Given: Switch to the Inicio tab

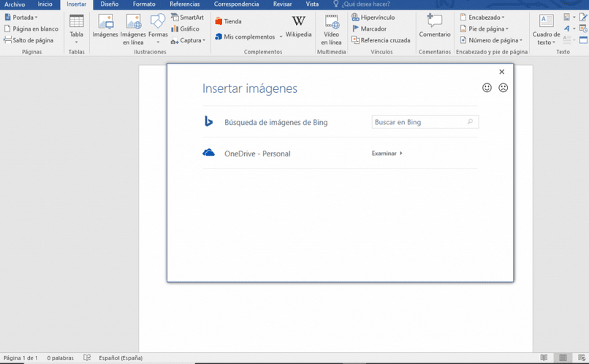Looking at the screenshot, I should point(45,4).
